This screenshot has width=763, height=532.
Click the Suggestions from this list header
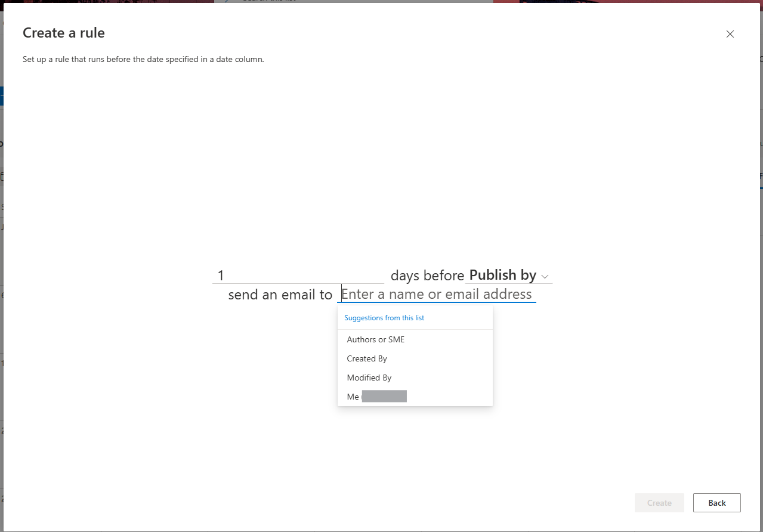(x=384, y=317)
